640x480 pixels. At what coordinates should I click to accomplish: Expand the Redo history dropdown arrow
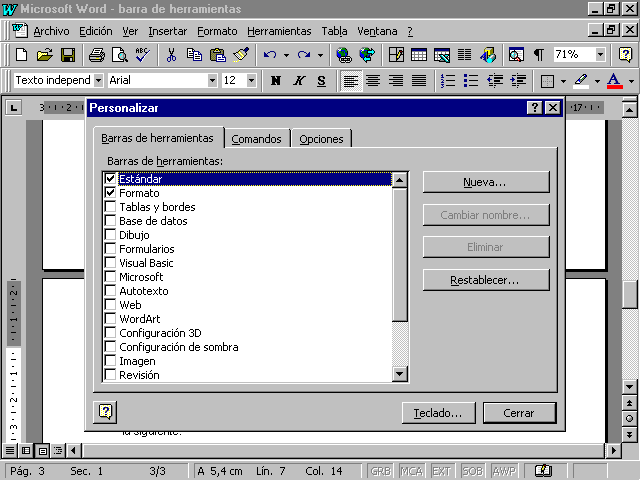[x=320, y=55]
